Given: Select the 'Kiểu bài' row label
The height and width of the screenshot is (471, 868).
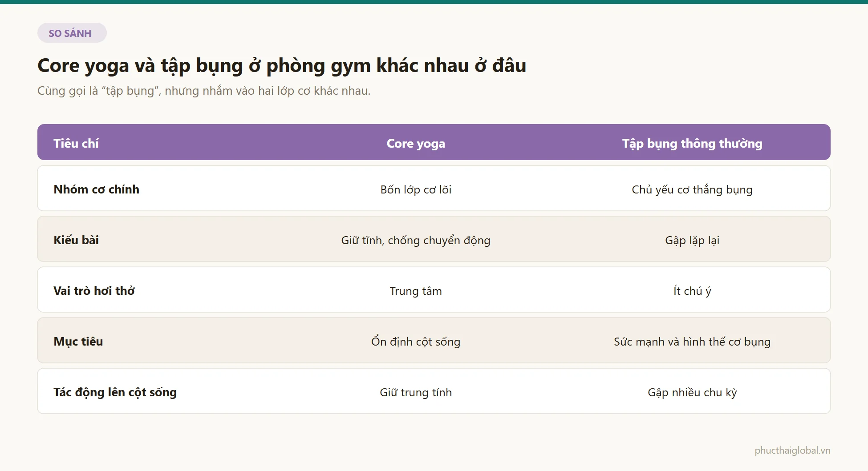Looking at the screenshot, I should tap(76, 240).
